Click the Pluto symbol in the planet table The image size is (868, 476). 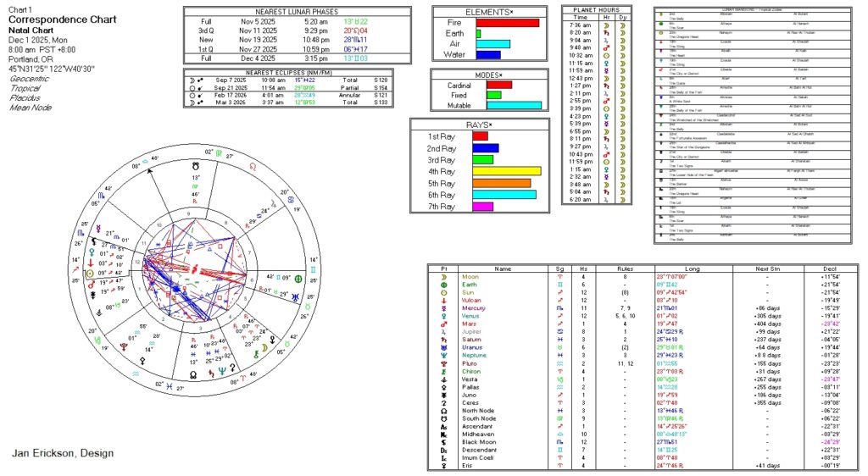pos(443,363)
